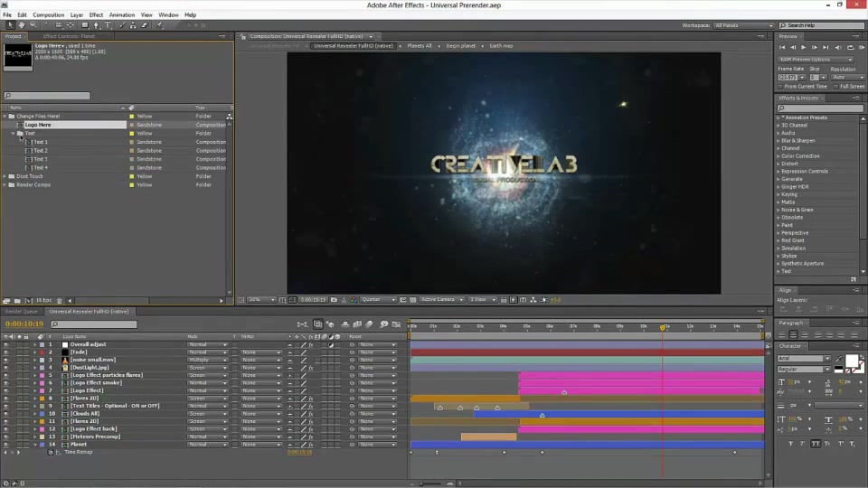Viewport: 868px width, 488px height.
Task: Toggle visibility of [DustLight.jpg] layer
Action: coord(6,368)
